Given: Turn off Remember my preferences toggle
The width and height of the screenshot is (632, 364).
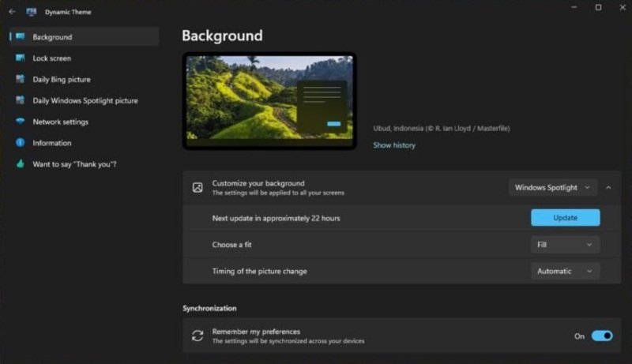Looking at the screenshot, I should point(602,336).
